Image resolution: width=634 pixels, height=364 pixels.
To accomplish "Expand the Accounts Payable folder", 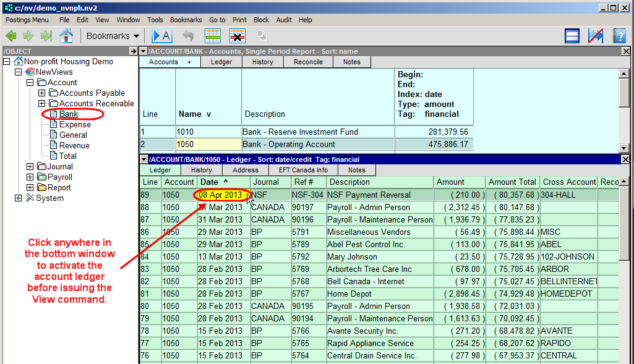I will 42,93.
